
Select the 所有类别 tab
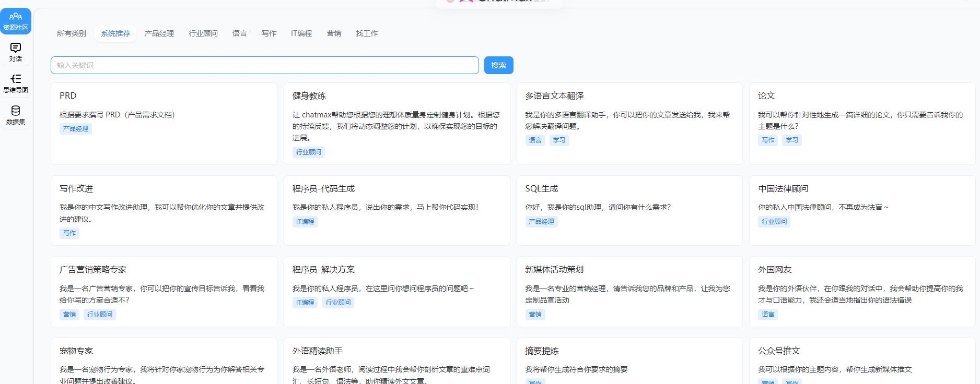coord(71,33)
